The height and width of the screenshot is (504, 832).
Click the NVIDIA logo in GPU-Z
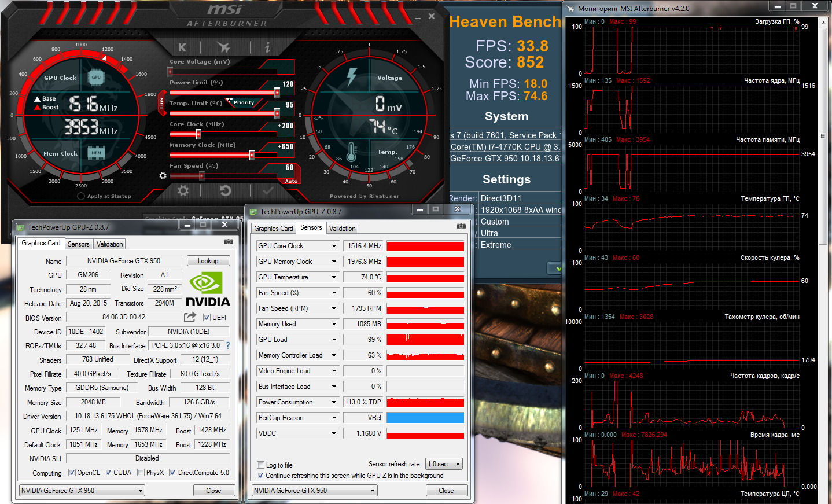208,289
